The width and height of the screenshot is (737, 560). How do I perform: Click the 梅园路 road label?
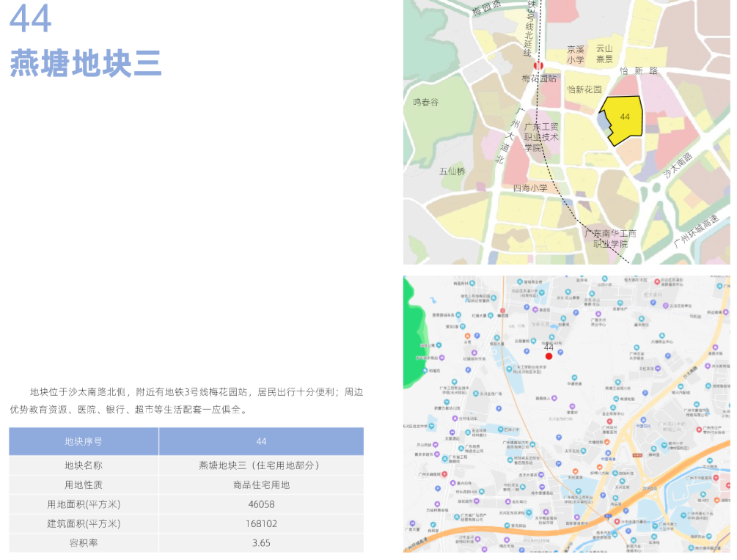(487, 8)
